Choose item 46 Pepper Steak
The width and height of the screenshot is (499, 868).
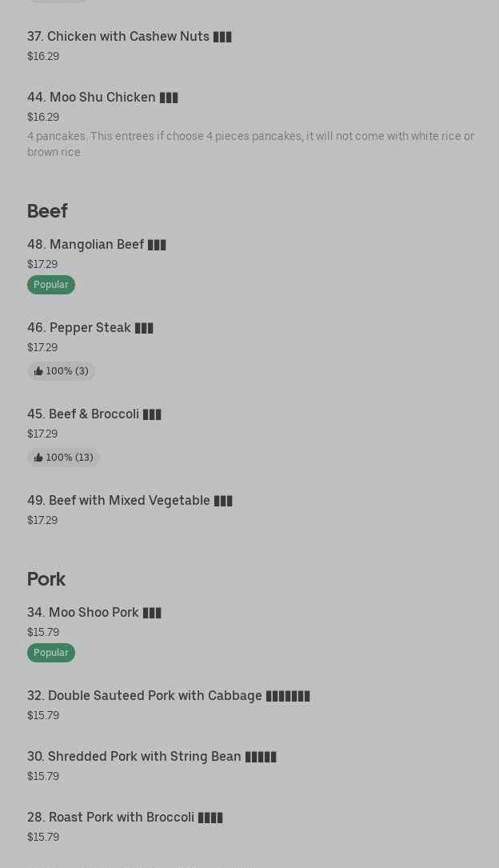point(90,328)
